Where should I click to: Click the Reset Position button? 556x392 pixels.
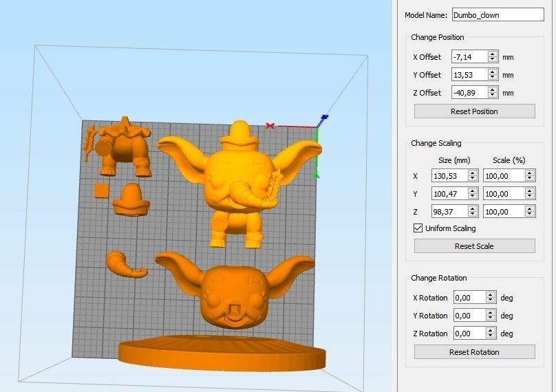474,111
